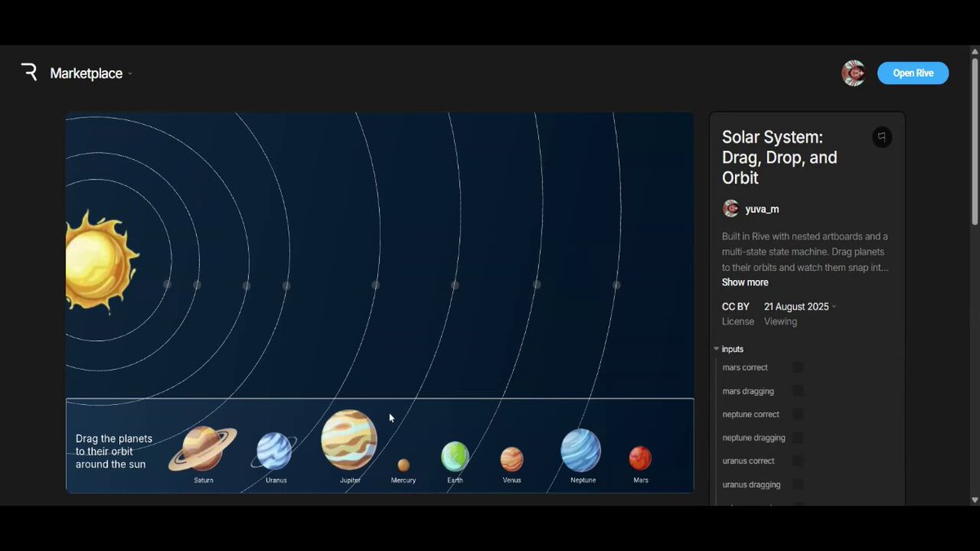
Task: Select the Venus planet
Action: click(x=512, y=459)
